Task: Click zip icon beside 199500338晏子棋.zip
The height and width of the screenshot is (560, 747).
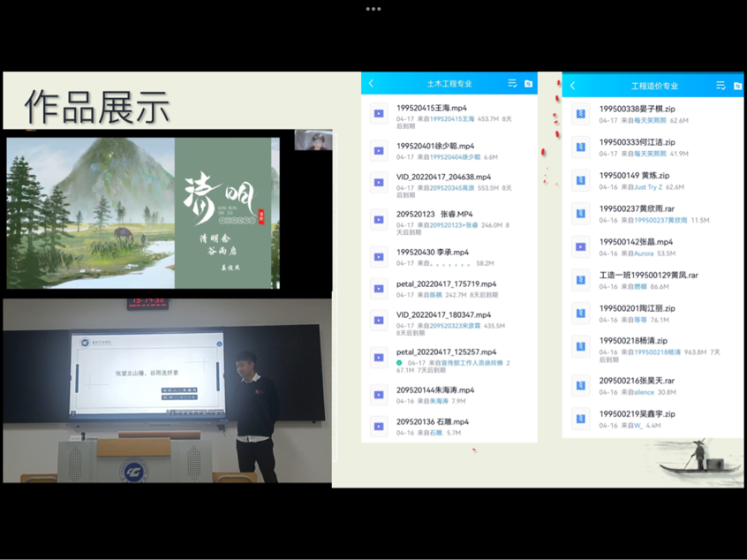Action: point(580,114)
